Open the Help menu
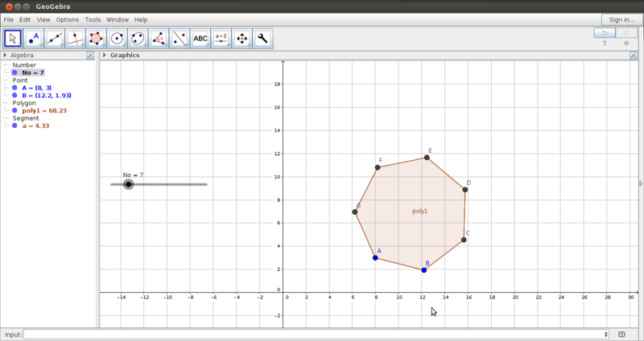The height and width of the screenshot is (341, 644). 141,19
